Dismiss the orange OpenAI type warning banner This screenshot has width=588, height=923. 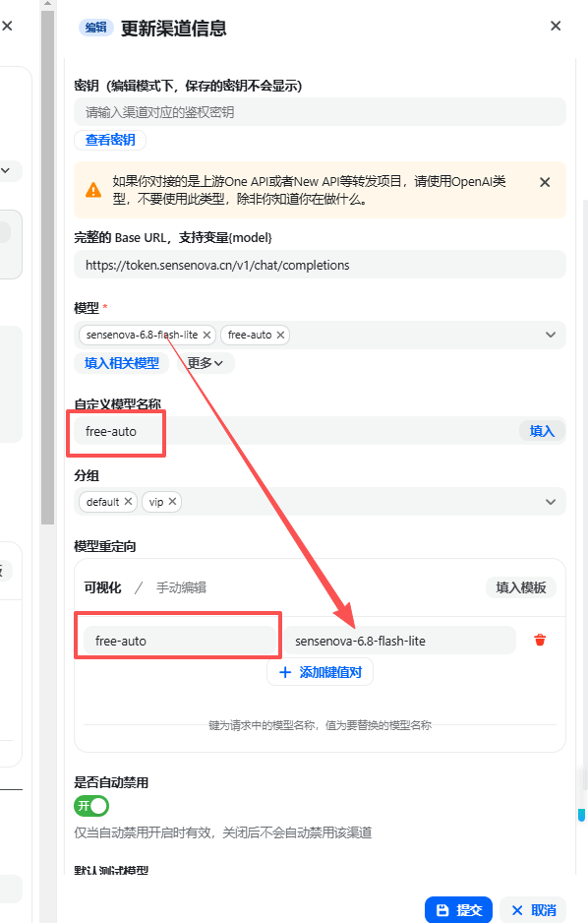545,182
